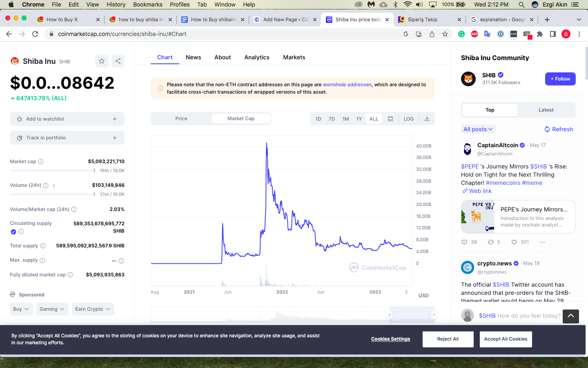Toggle LOG scale on the chart

409,119
